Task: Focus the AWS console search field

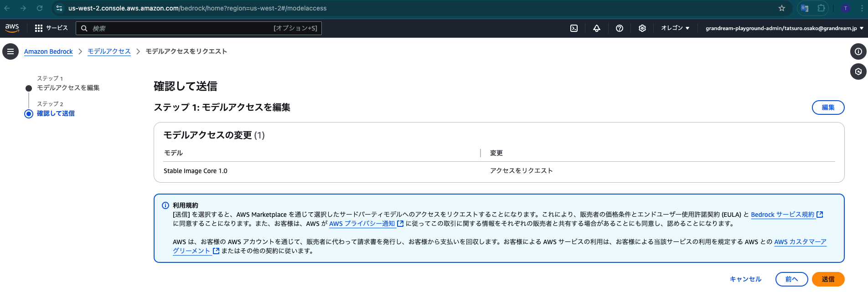Action: 182,28
